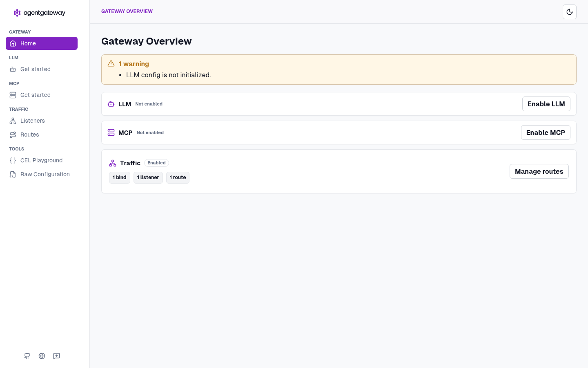
Task: Open the GitHub icon link in sidebar footer
Action: click(27, 356)
